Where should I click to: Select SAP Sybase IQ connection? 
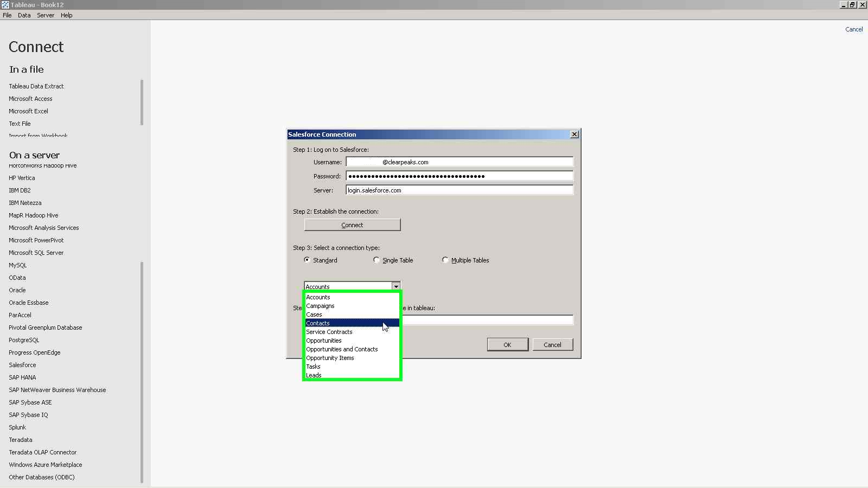pyautogui.click(x=28, y=415)
